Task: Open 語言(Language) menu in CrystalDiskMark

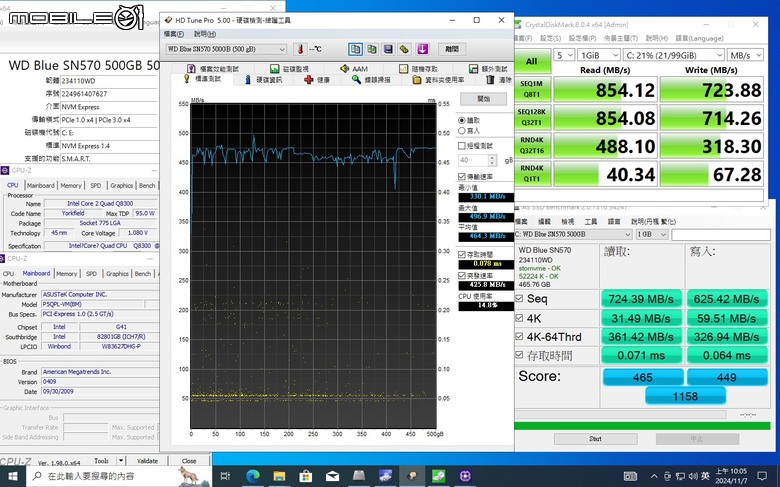Action: point(699,38)
